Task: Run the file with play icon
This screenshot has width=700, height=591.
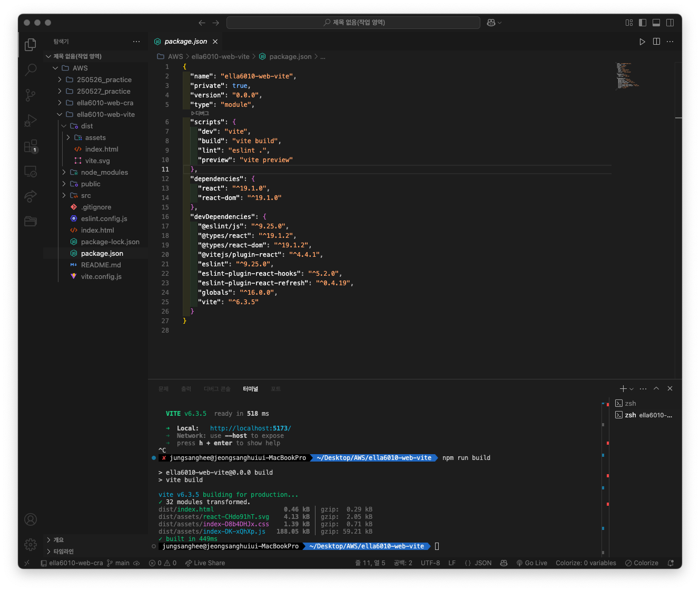Action: pos(642,42)
